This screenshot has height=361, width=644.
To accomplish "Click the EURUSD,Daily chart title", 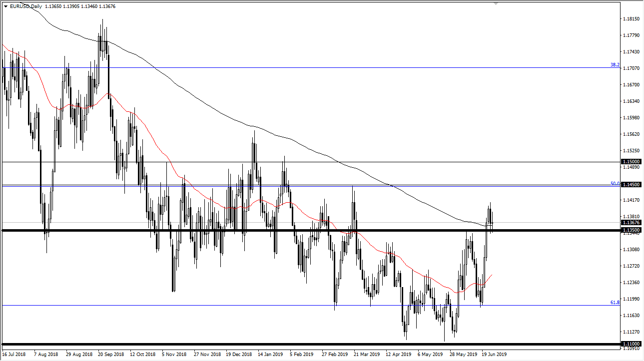I will [x=25, y=6].
